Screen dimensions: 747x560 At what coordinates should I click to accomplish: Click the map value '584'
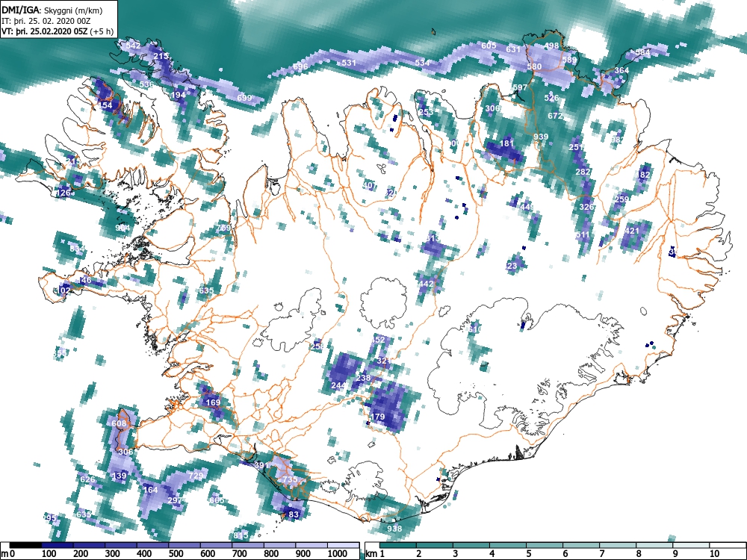tap(642, 52)
